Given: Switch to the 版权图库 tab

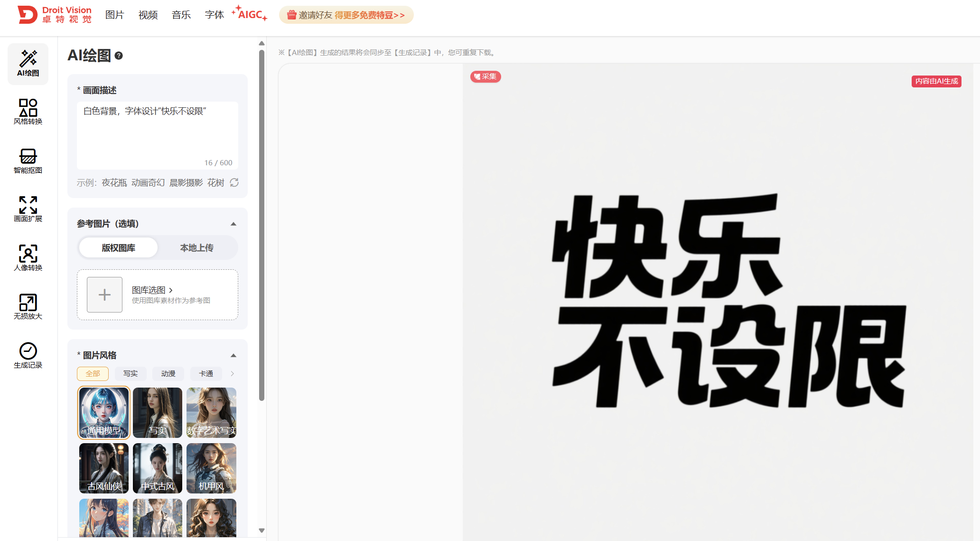Looking at the screenshot, I should [119, 247].
